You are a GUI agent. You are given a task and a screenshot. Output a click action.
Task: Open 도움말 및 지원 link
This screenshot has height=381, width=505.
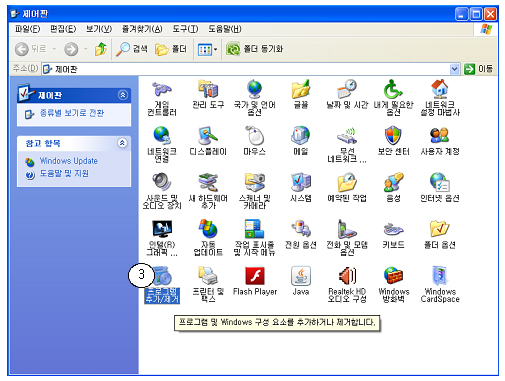[x=64, y=174]
